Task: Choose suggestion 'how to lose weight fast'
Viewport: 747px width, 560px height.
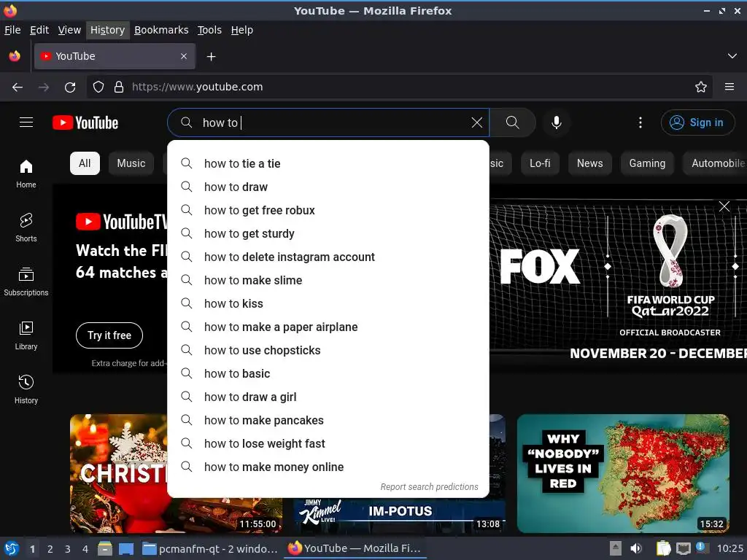Action: click(328, 443)
